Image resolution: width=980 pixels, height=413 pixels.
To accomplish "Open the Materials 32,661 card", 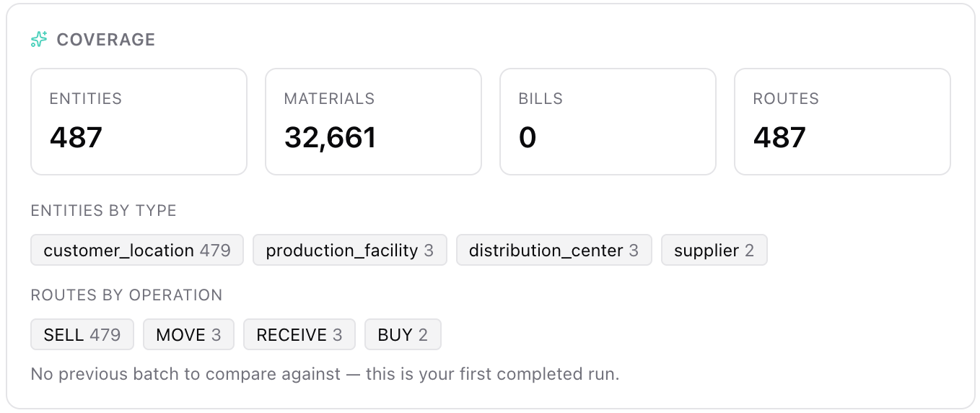I will [373, 121].
